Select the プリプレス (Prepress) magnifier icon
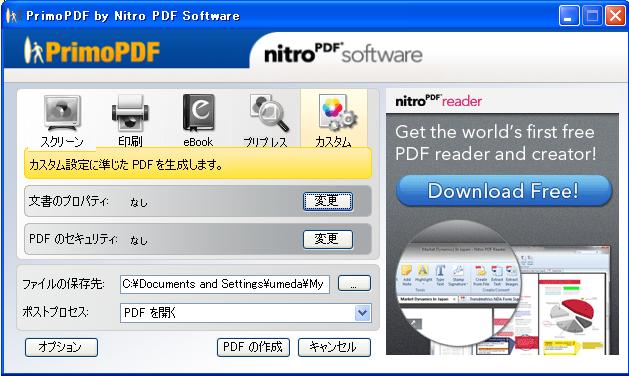 click(x=268, y=113)
